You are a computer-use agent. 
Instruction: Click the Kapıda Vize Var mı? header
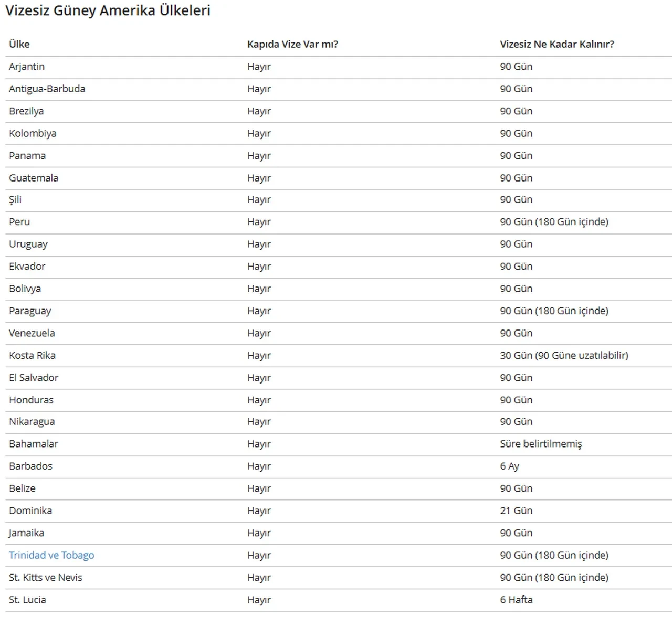[x=292, y=44]
